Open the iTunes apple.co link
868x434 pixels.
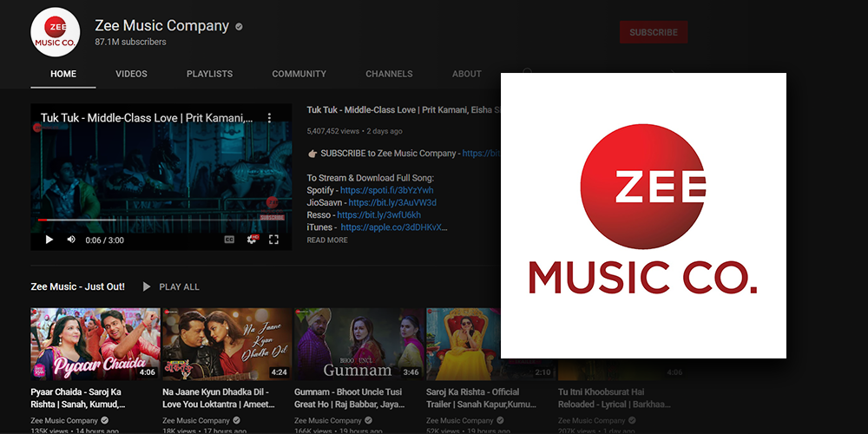pos(394,227)
